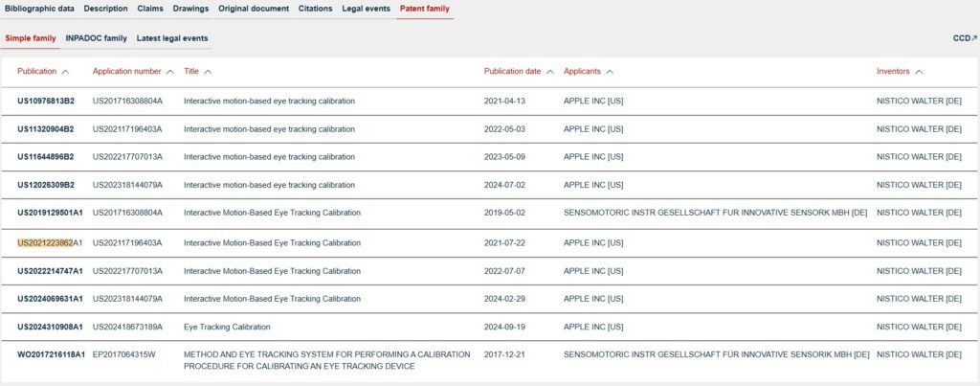Show the Latest legal events sub-tab

tap(172, 38)
